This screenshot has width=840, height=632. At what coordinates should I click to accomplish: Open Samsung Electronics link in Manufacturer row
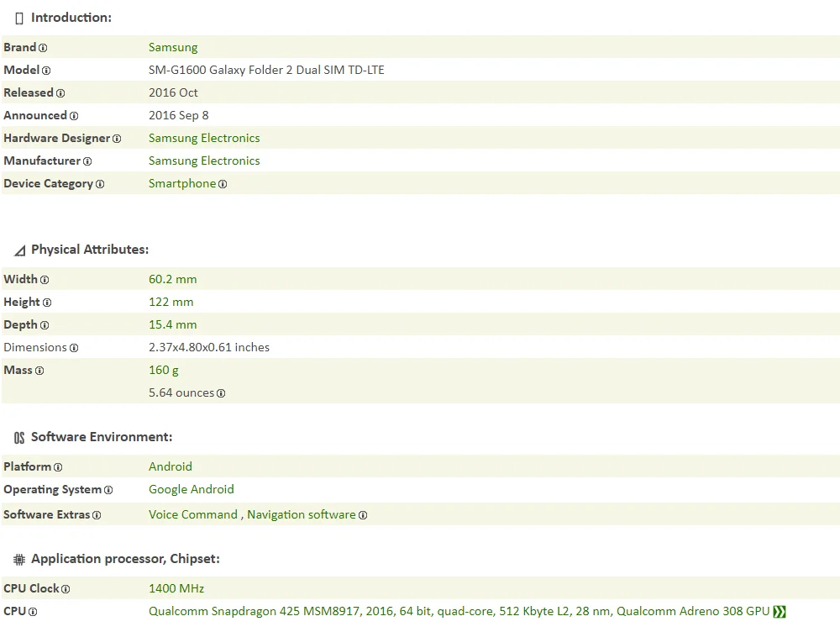click(x=204, y=161)
